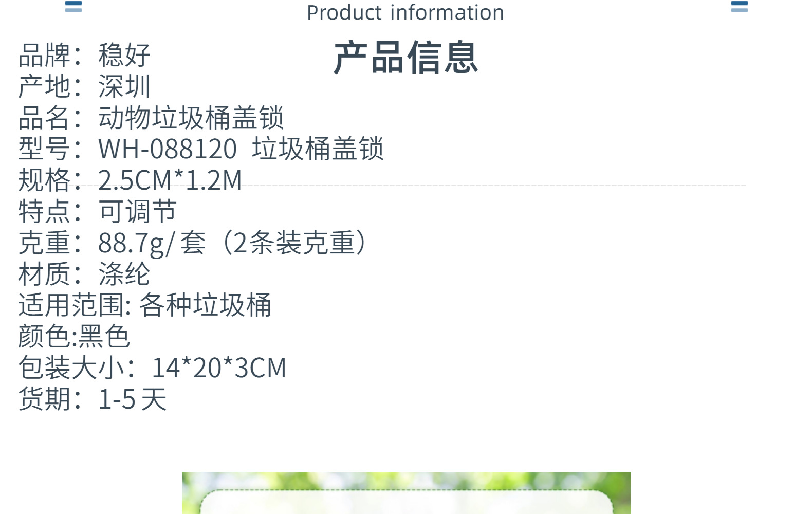Click the feature line 特点: 可调节
The image size is (812, 514).
point(98,211)
